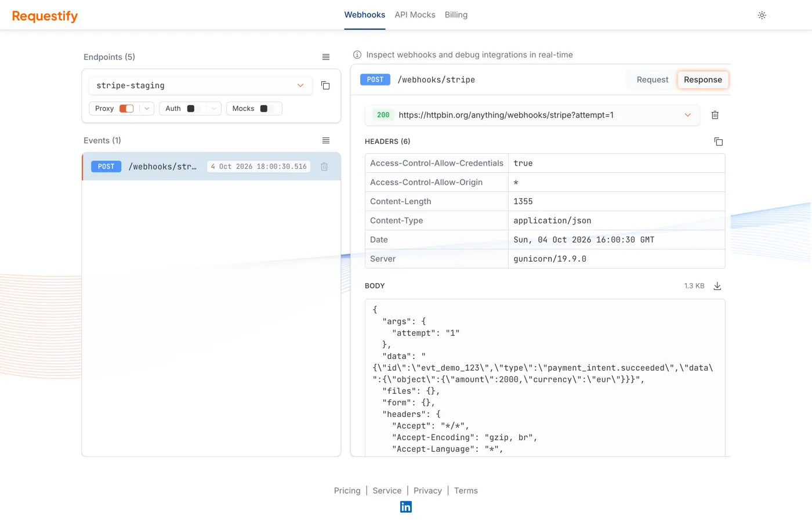Image resolution: width=812 pixels, height=522 pixels.
Task: Click the Content-Length value 1355
Action: coord(523,201)
